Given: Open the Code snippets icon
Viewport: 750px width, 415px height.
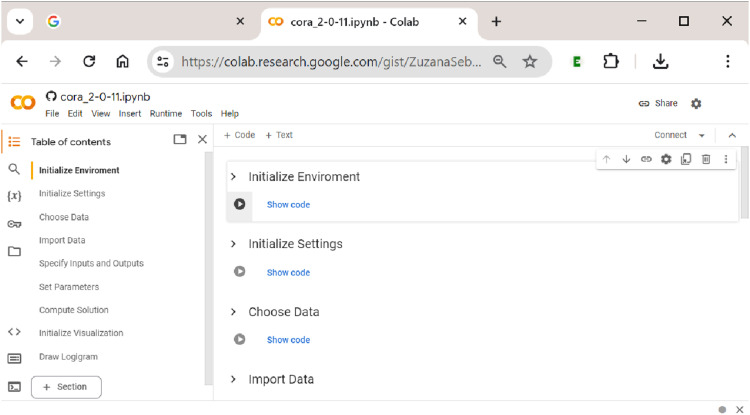Looking at the screenshot, I should click(14, 332).
